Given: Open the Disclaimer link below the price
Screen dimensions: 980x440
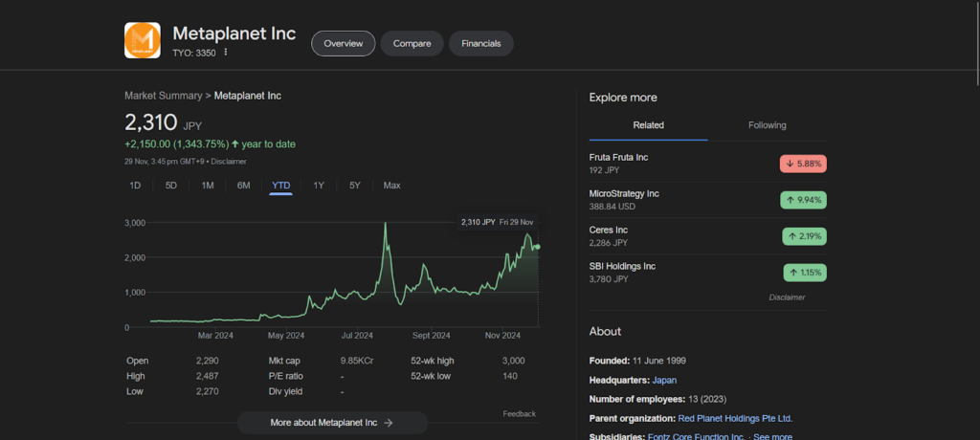Looking at the screenshot, I should click(229, 162).
